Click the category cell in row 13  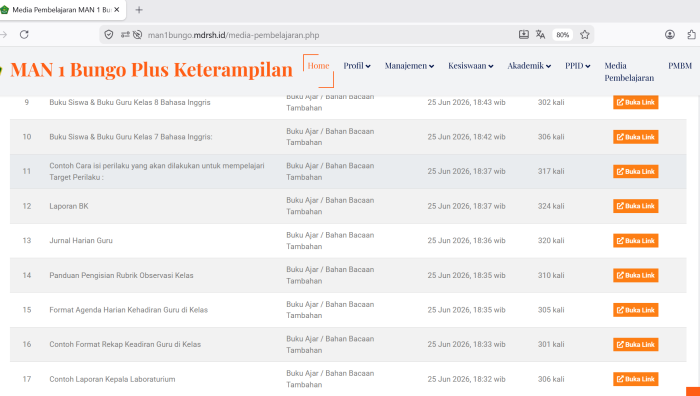(330, 241)
